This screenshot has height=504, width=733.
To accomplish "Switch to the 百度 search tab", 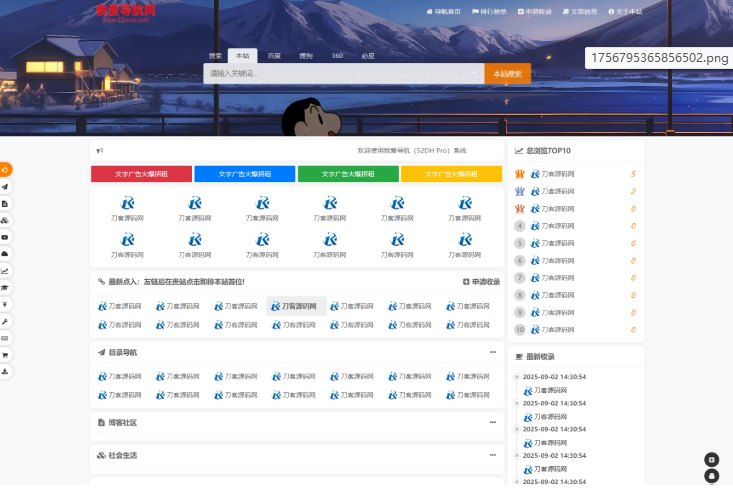I will tap(274, 56).
